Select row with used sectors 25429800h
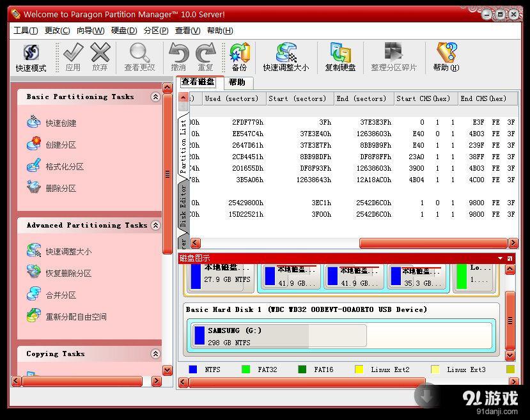 pos(354,203)
